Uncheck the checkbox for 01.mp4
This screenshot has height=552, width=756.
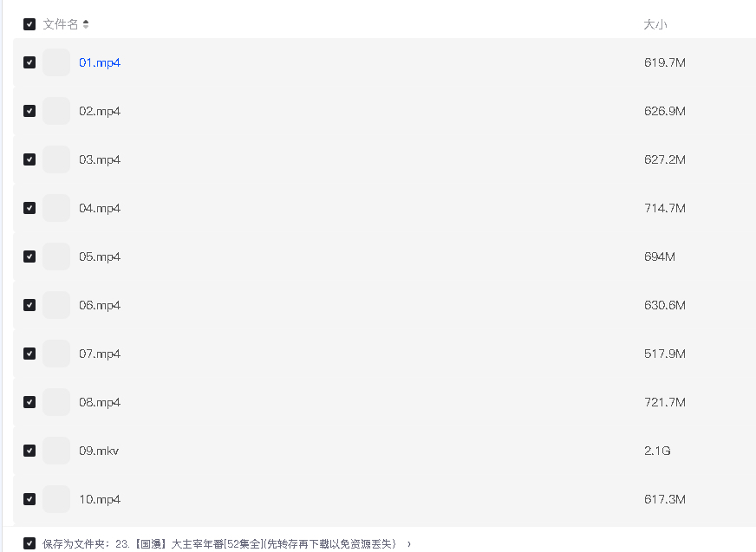[29, 62]
